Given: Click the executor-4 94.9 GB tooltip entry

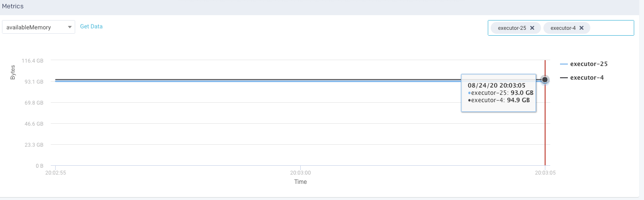Looking at the screenshot, I should pos(499,100).
